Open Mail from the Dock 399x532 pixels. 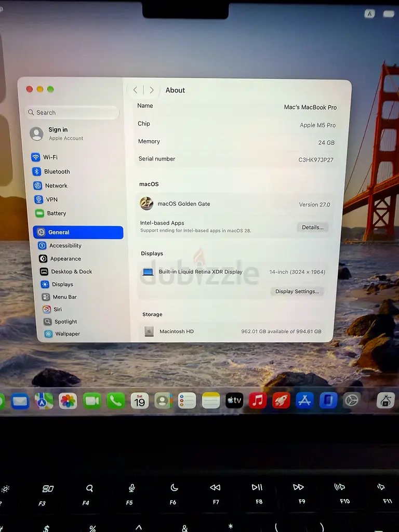tap(20, 402)
